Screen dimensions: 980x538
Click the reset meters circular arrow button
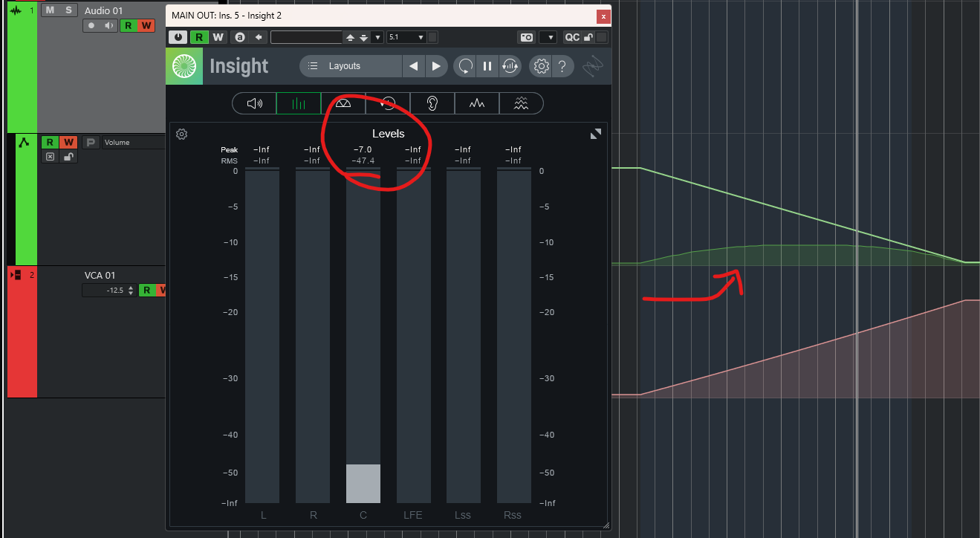pyautogui.click(x=465, y=66)
